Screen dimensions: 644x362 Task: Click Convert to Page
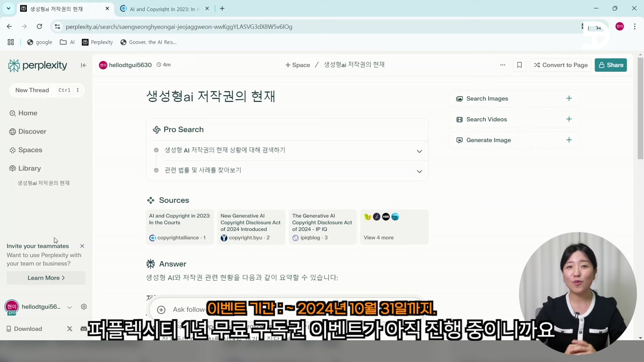pyautogui.click(x=560, y=65)
